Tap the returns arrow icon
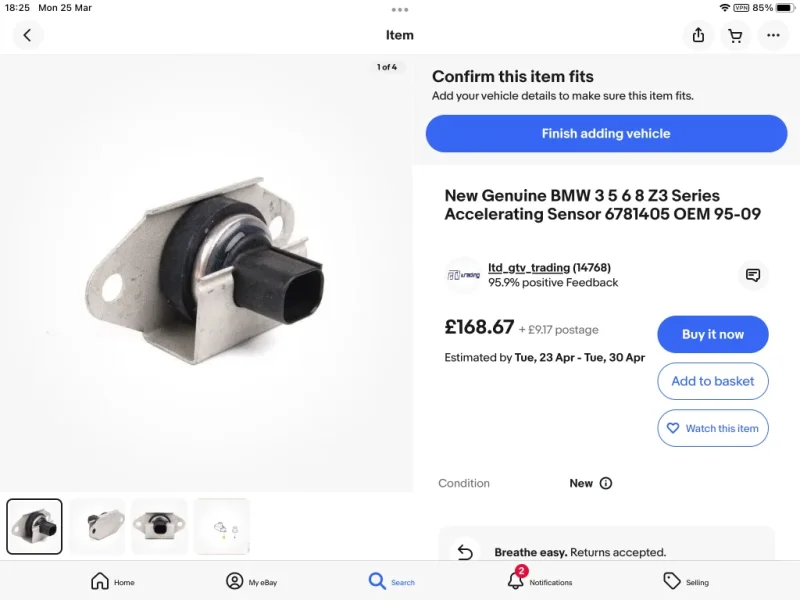Viewport: 800px width, 600px height. click(465, 552)
